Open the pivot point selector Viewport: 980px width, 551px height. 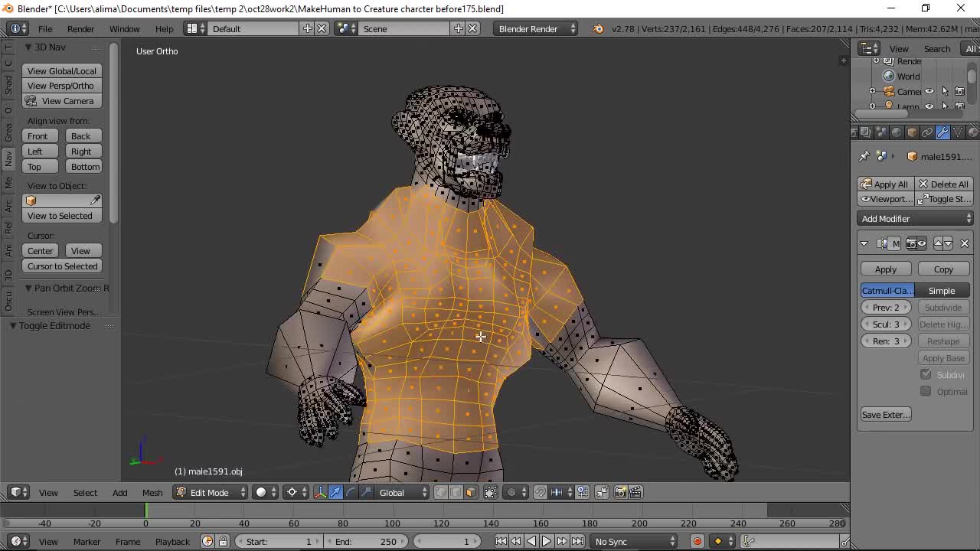pos(296,492)
